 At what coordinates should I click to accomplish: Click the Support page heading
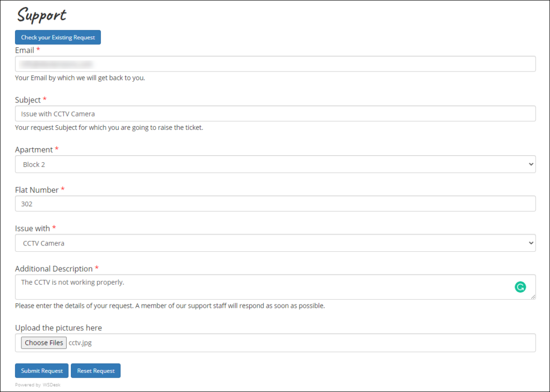[41, 15]
